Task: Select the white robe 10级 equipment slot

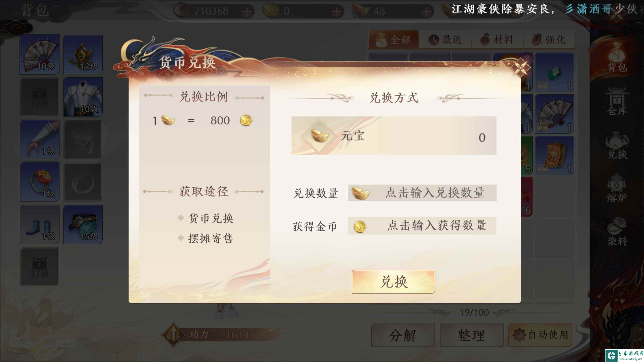Action: 83,97
